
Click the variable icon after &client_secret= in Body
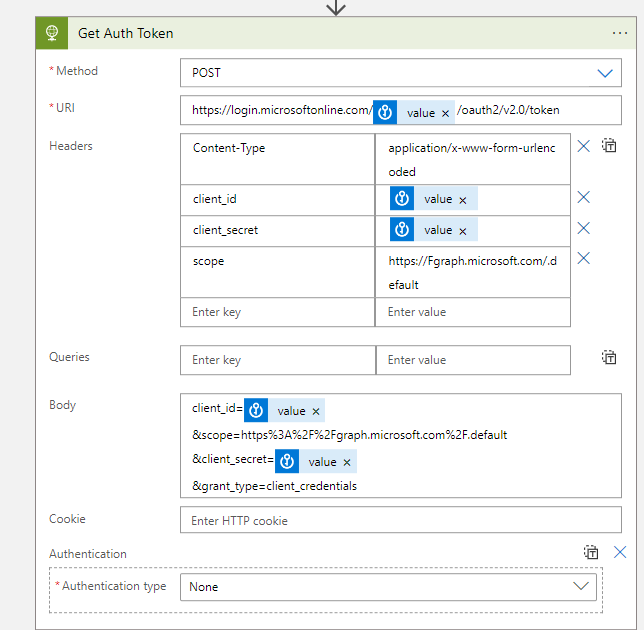click(x=287, y=461)
